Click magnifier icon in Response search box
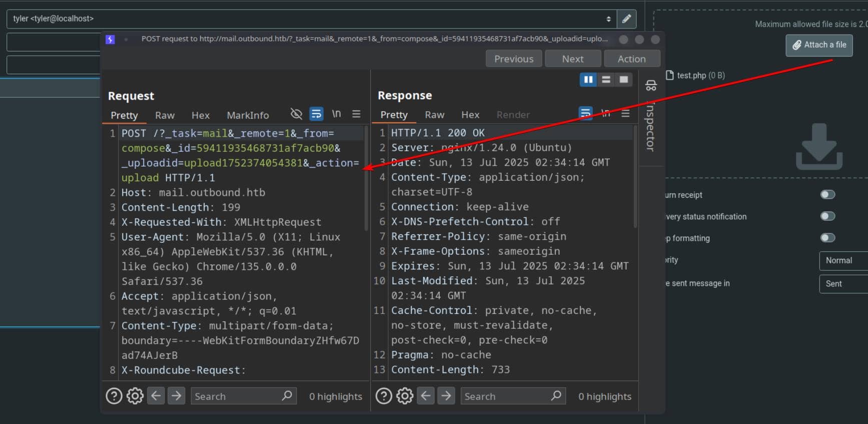Screen dimensions: 868x424 click(x=556, y=395)
